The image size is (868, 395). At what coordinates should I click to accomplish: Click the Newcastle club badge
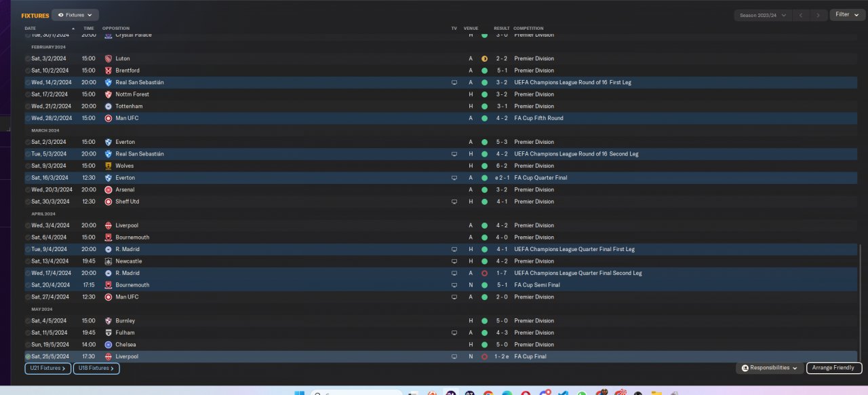pyautogui.click(x=108, y=261)
